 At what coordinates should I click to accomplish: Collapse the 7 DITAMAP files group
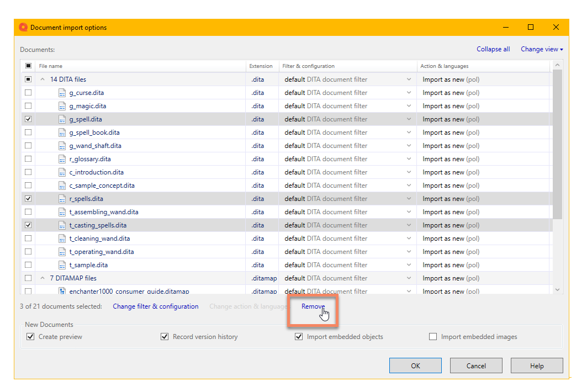pyautogui.click(x=43, y=278)
